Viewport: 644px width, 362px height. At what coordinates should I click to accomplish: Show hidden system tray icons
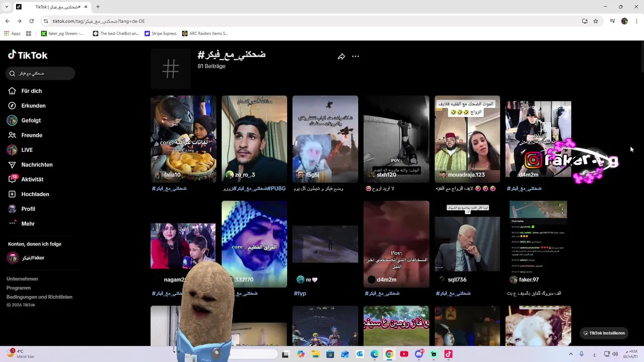coord(571,354)
